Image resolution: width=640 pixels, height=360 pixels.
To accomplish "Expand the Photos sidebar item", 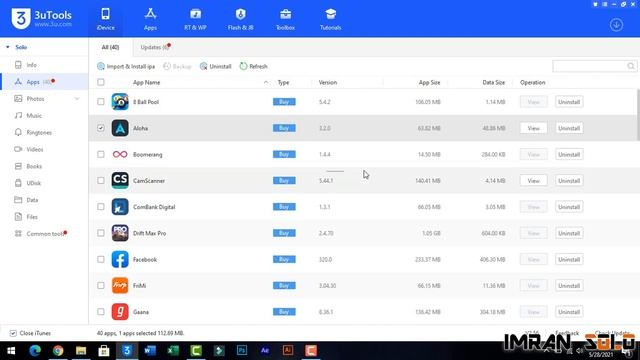I will tap(77, 99).
